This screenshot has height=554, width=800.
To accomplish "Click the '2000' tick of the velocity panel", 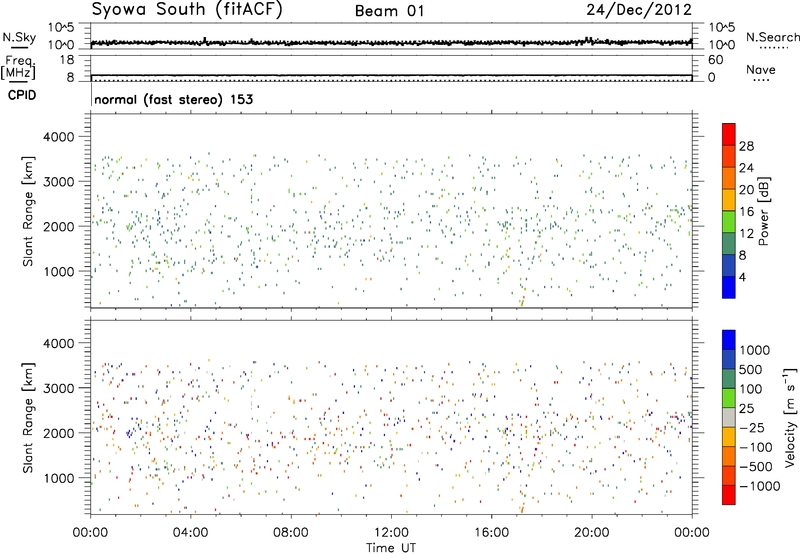I will tap(58, 433).
